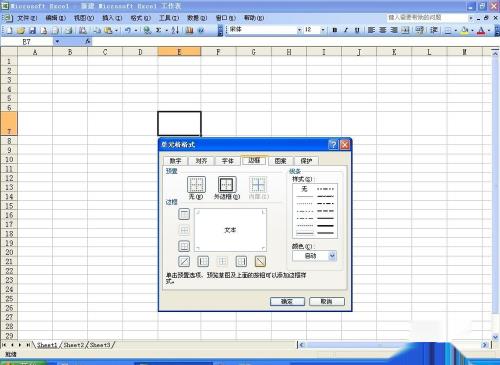500x365 pixels.
Task: Choose the no-border preset
Action: coord(196,184)
